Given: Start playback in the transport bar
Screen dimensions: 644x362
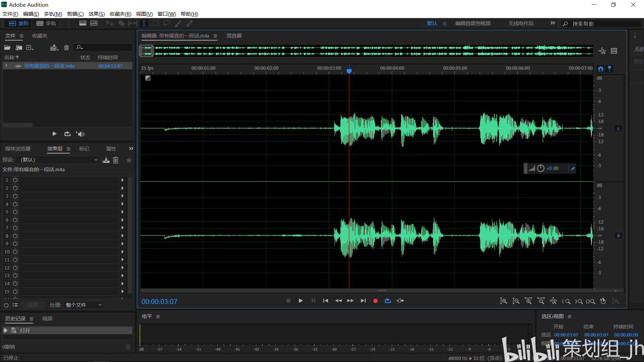Looking at the screenshot, I should coord(301,301).
